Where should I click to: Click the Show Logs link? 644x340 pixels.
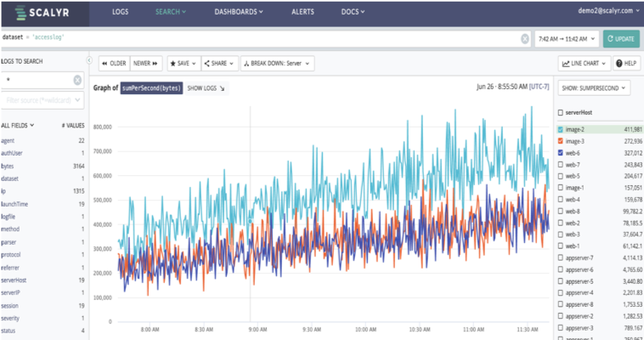tap(206, 88)
